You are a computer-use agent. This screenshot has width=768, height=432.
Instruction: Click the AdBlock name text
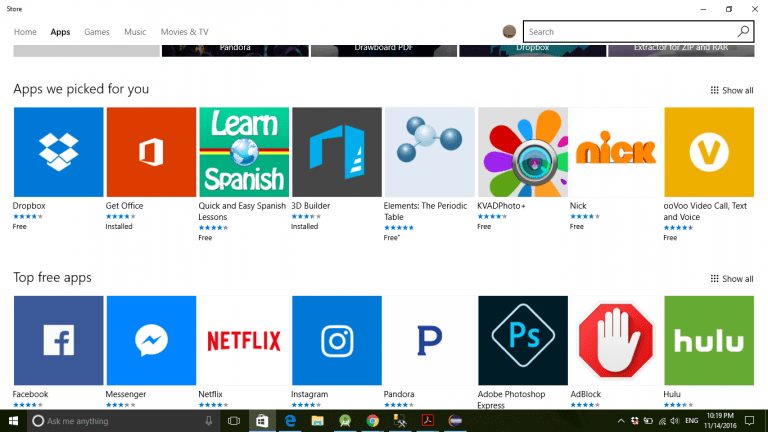[585, 394]
